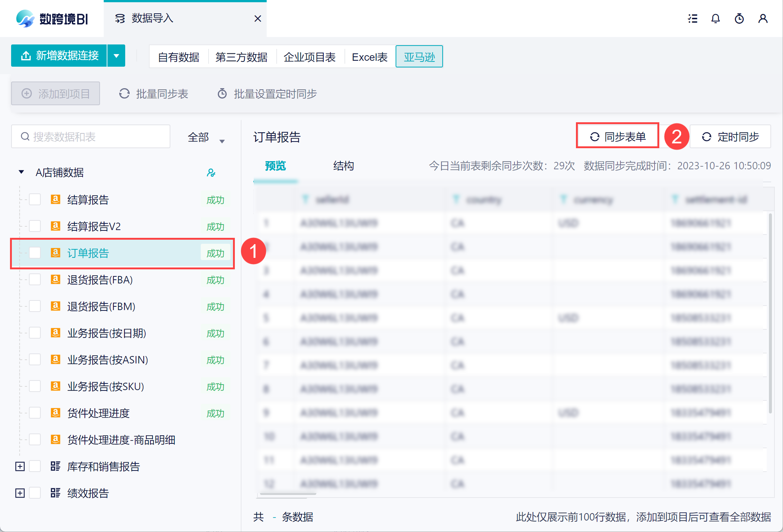Open the timer icon in header
The height and width of the screenshot is (532, 783).
(739, 19)
